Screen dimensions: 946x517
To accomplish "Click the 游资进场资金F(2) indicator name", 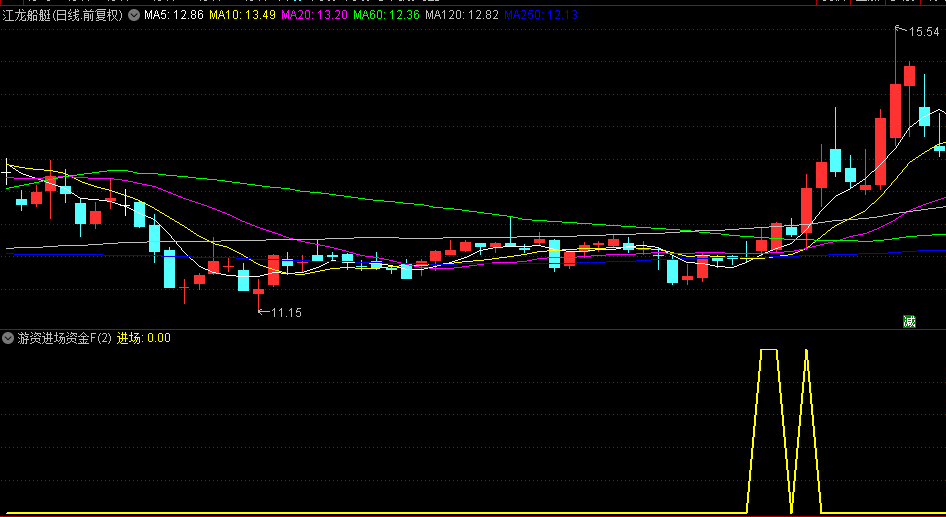I will tap(65, 338).
